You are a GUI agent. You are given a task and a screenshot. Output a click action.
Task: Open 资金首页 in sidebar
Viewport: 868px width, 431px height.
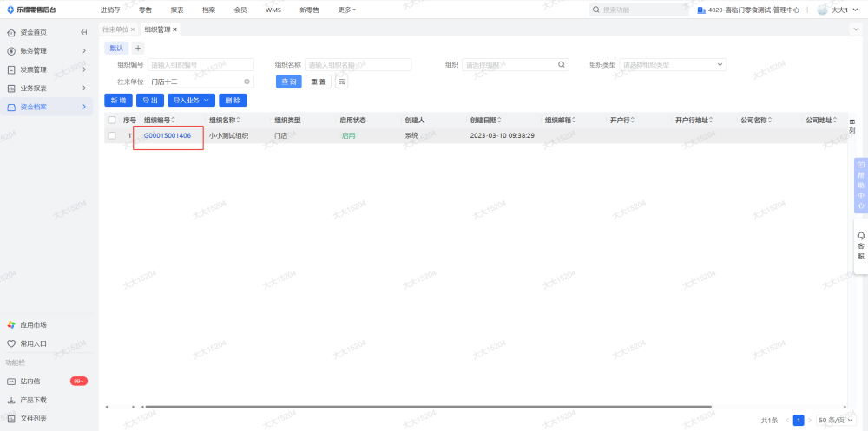(x=33, y=32)
